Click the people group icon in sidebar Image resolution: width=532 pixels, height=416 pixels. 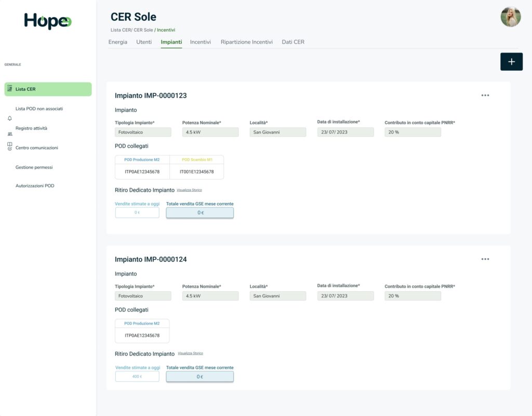(x=9, y=134)
